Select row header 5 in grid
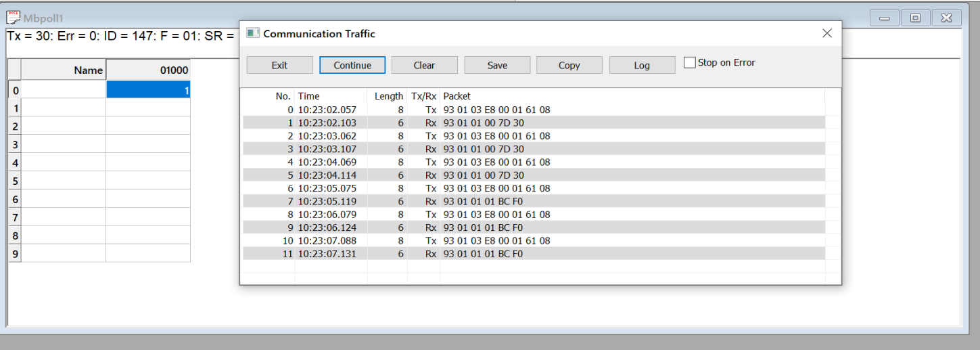This screenshot has width=980, height=350. pos(15,181)
